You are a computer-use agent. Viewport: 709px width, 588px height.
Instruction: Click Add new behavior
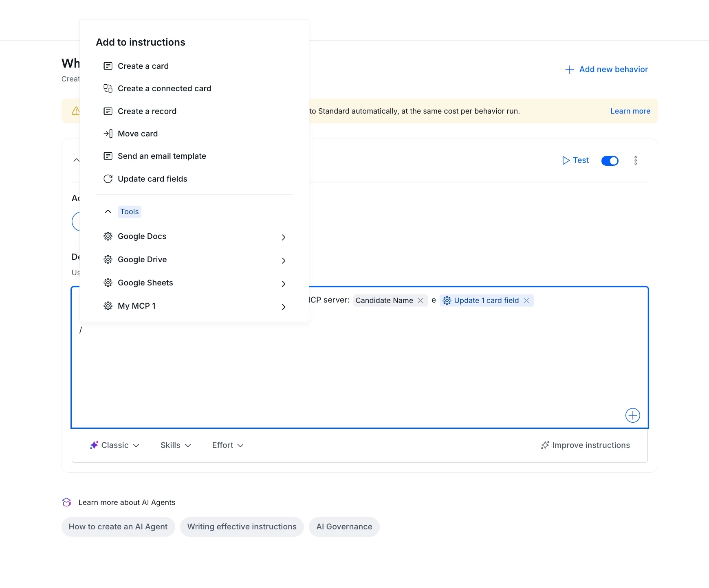[606, 69]
